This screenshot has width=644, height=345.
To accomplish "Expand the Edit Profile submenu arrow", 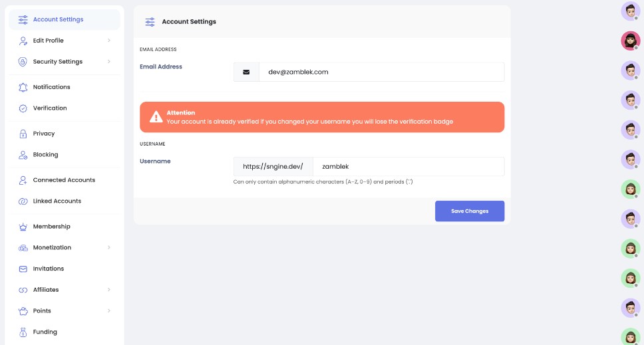I will [109, 41].
